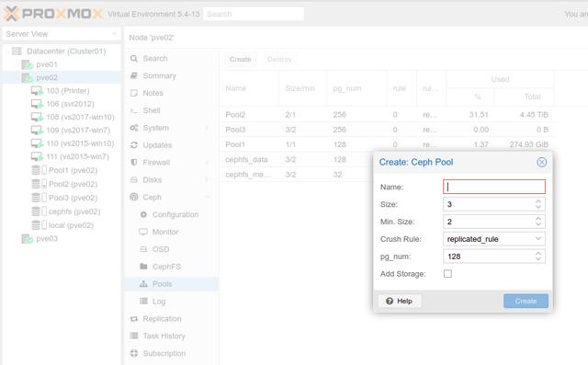Open the Server View selector
Image resolution: width=588 pixels, height=365 pixels.
click(62, 34)
